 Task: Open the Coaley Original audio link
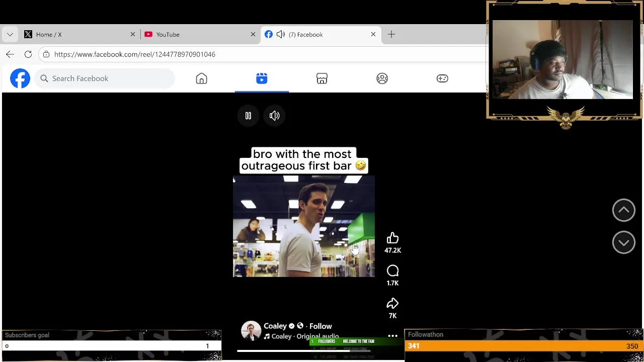(301, 336)
